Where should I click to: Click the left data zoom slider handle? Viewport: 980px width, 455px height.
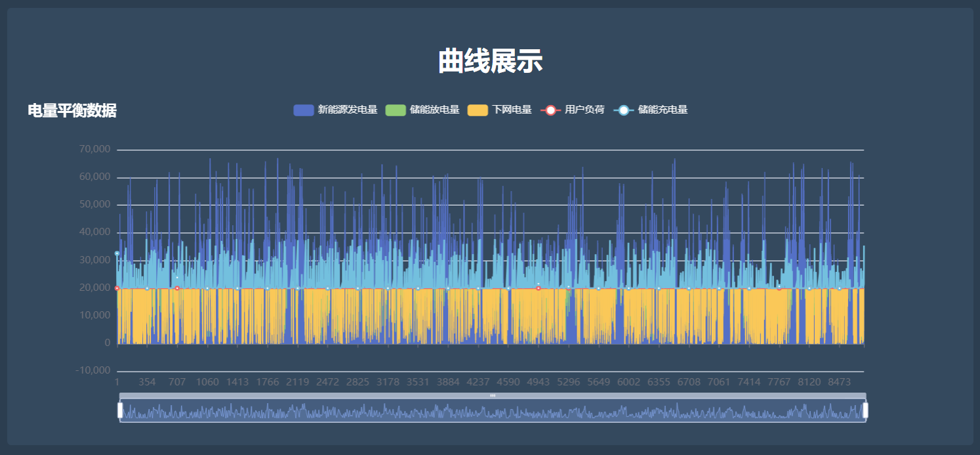point(120,409)
